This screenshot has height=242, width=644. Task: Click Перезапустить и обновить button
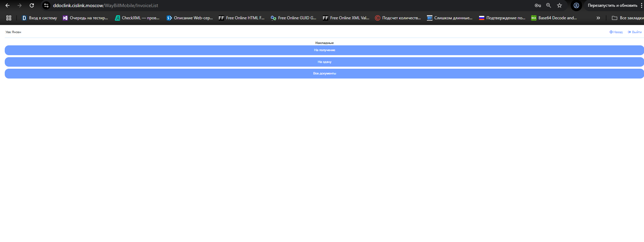point(612,5)
